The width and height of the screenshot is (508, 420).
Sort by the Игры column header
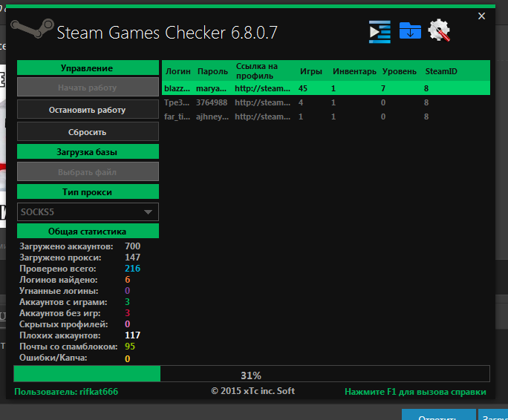pos(311,71)
